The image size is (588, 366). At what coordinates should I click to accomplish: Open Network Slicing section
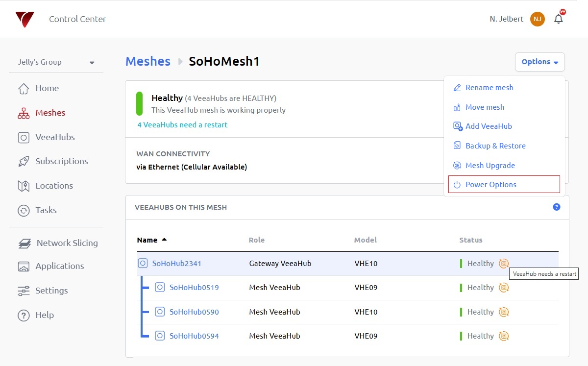pyautogui.click(x=67, y=243)
